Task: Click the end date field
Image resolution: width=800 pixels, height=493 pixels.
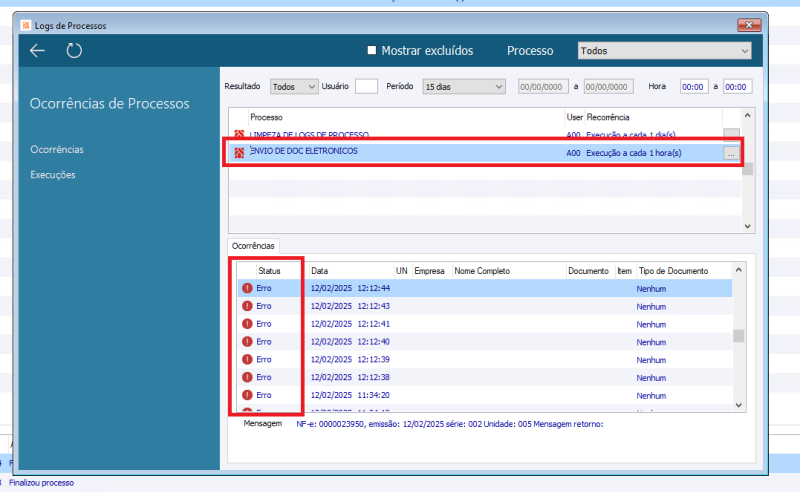Action: [609, 87]
